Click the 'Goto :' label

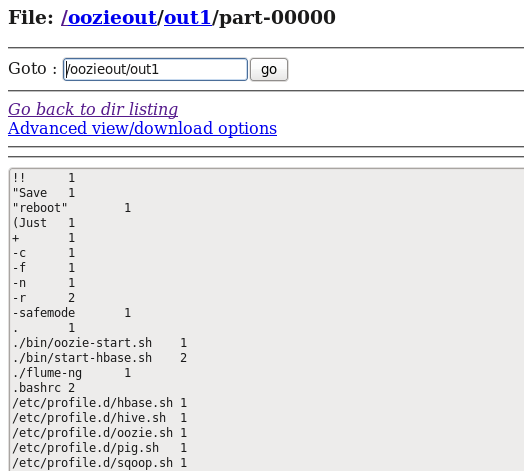[x=32, y=69]
